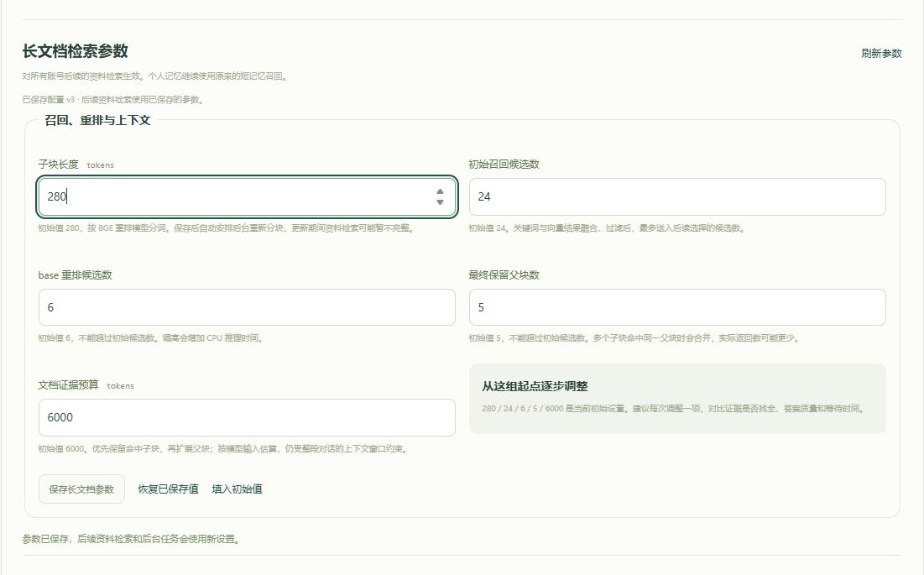Click the 召回、重排与上下文 group legend

(98, 120)
